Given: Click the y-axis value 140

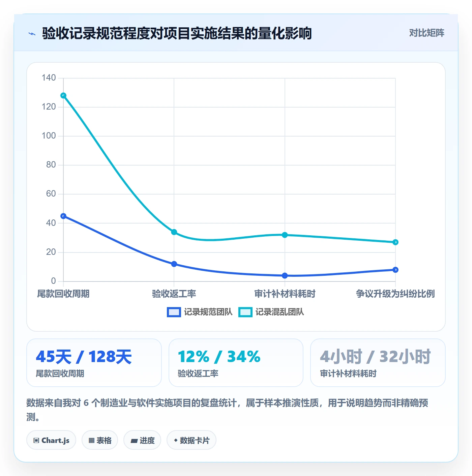Looking at the screenshot, I should 49,78.
